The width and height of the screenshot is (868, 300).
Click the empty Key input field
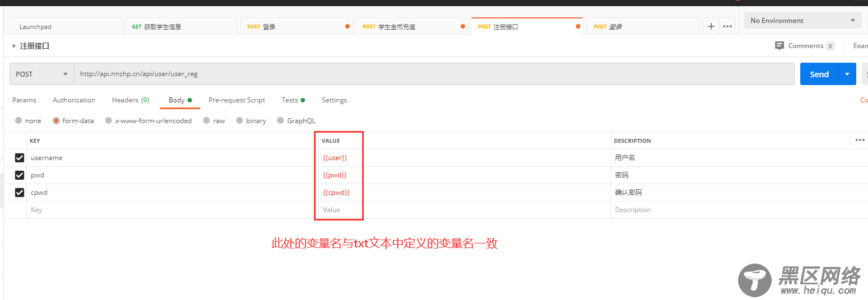coord(172,210)
